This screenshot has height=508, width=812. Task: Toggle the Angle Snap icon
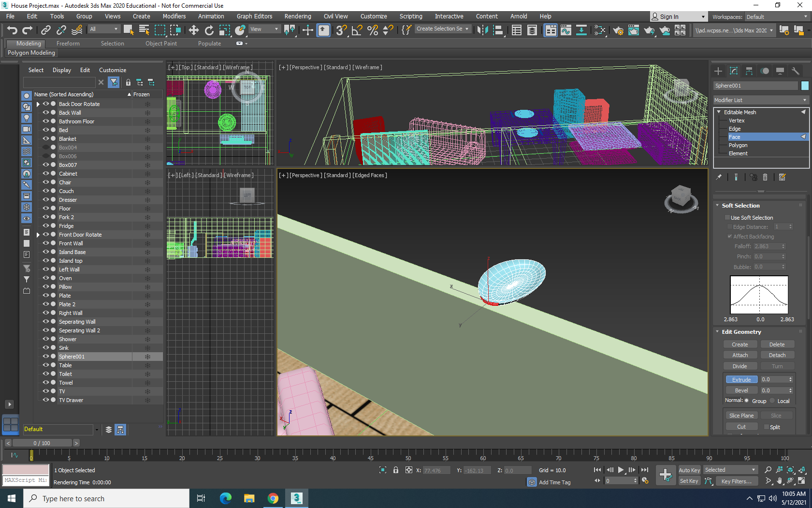pos(357,30)
